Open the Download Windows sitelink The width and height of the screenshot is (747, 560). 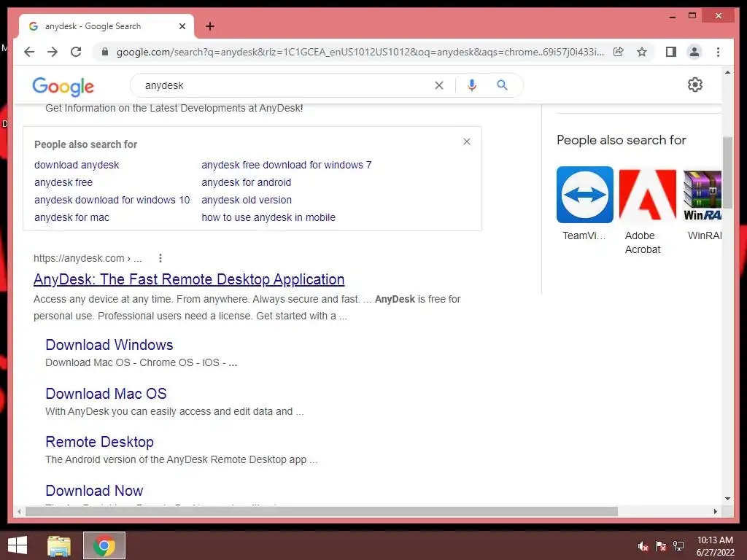tap(109, 345)
